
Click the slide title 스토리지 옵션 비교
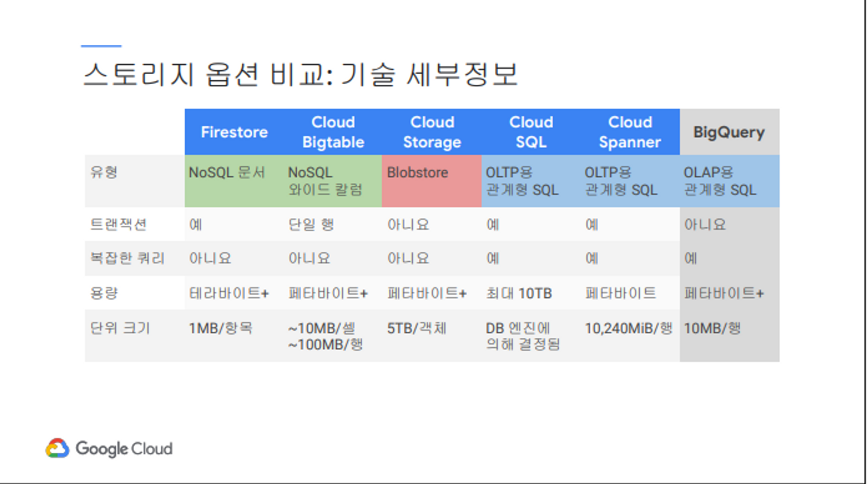[300, 75]
